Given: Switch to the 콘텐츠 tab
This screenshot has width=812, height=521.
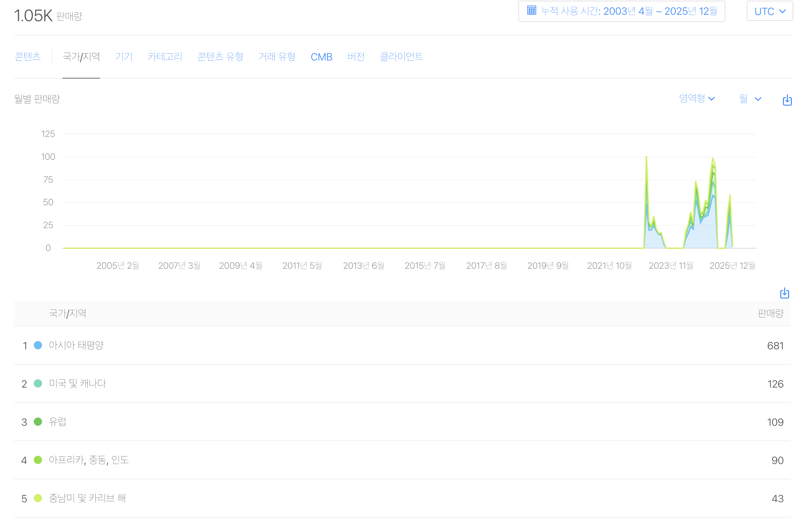Looking at the screenshot, I should 28,57.
